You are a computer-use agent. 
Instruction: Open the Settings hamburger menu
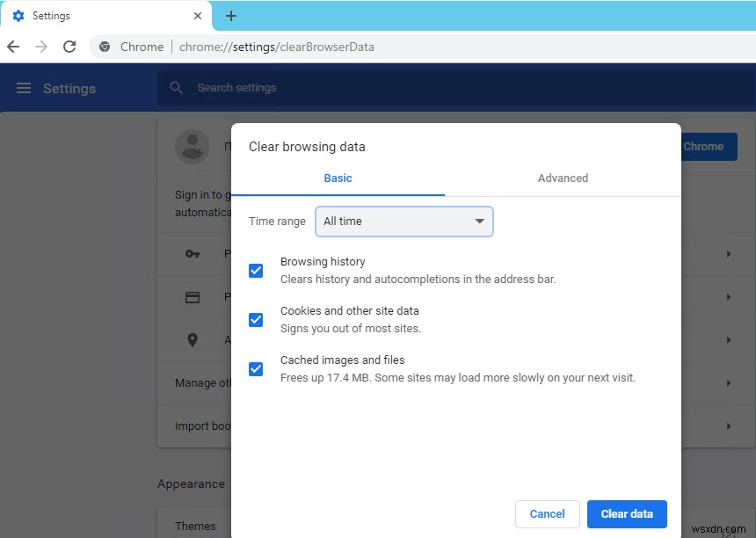pos(24,88)
